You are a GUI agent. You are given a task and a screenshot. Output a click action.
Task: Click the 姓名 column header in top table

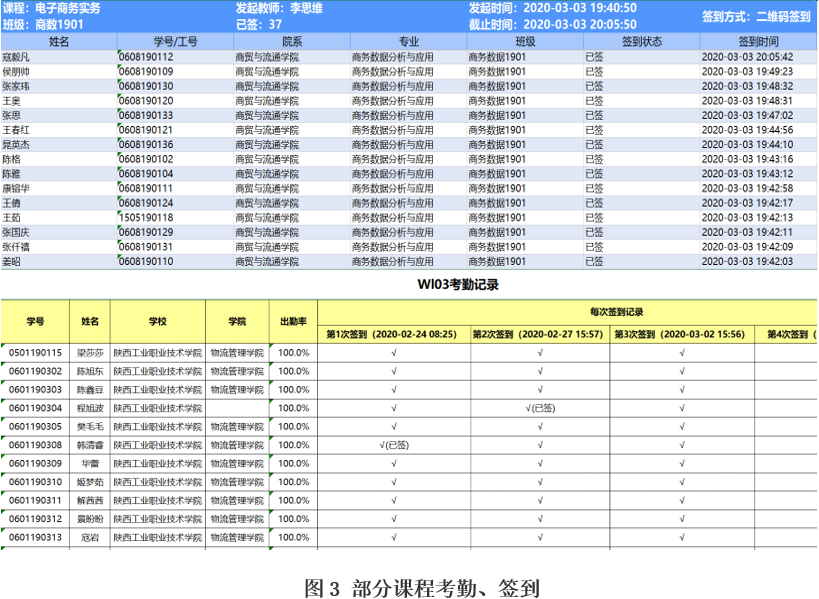[x=58, y=42]
